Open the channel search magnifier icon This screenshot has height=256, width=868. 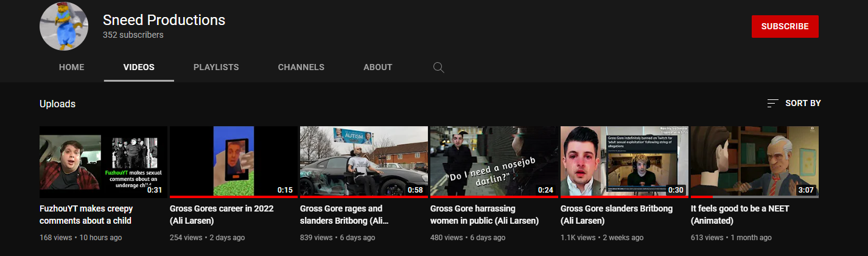point(438,67)
